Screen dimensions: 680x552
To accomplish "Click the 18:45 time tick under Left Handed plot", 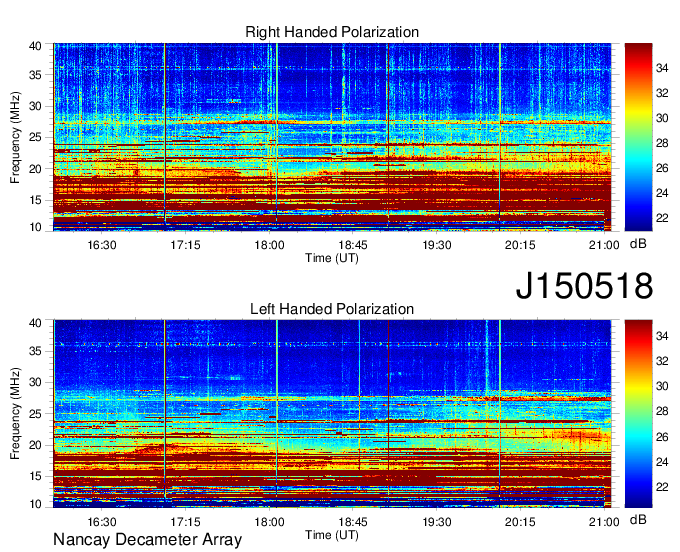I will 353,522.
